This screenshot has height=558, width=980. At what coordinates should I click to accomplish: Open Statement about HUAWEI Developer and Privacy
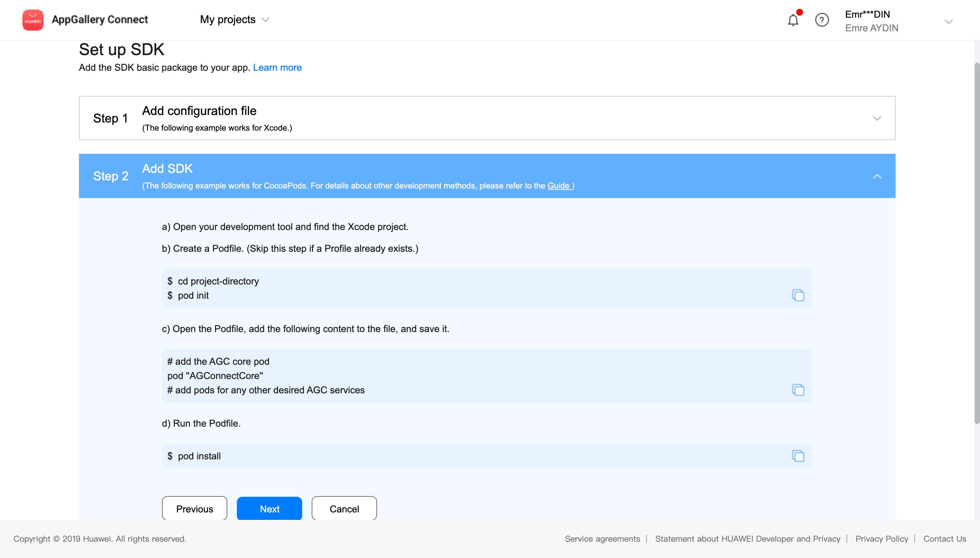click(x=747, y=539)
